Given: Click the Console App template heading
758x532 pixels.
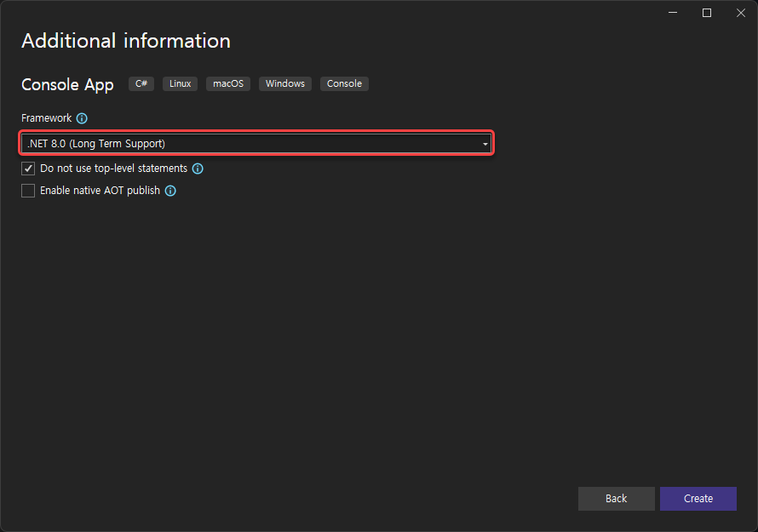Looking at the screenshot, I should (67, 84).
